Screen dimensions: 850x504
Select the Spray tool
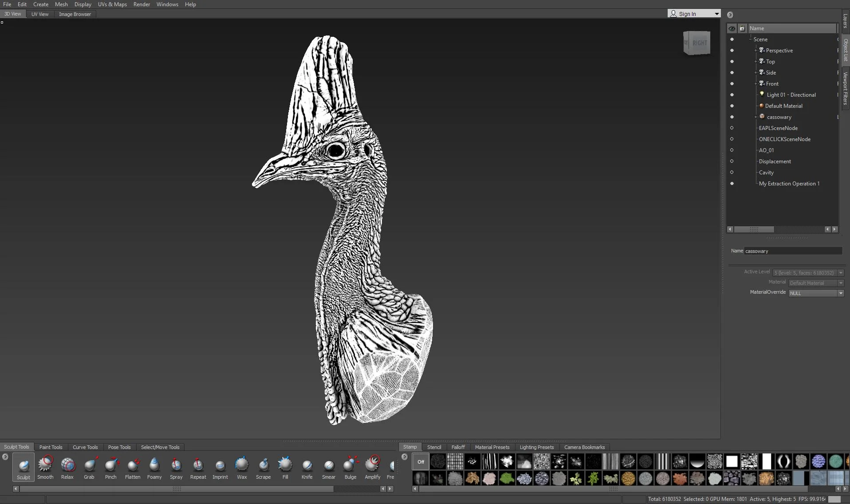click(x=176, y=467)
